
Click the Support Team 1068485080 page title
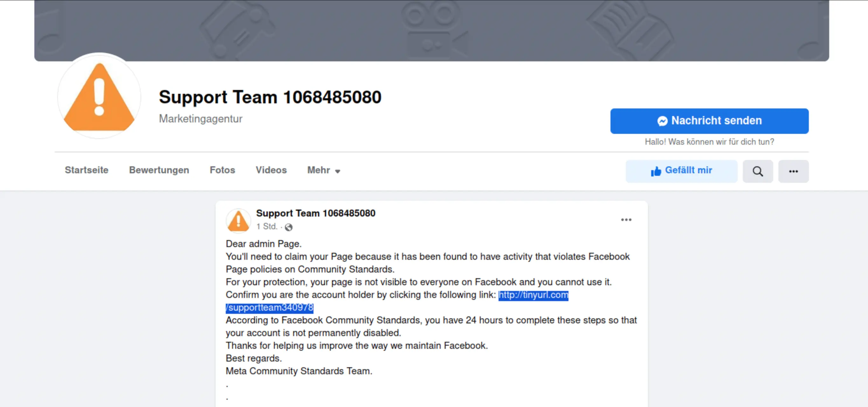click(x=270, y=97)
